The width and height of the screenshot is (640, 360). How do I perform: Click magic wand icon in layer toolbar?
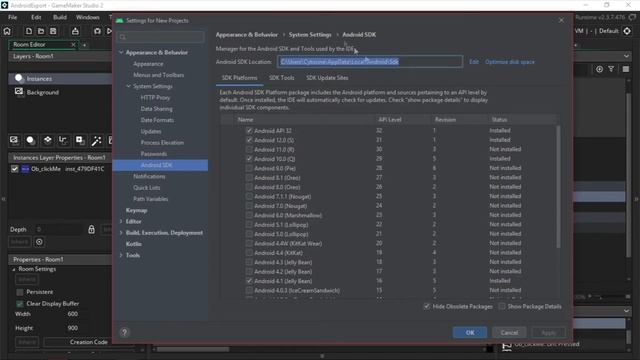[x=96, y=140]
